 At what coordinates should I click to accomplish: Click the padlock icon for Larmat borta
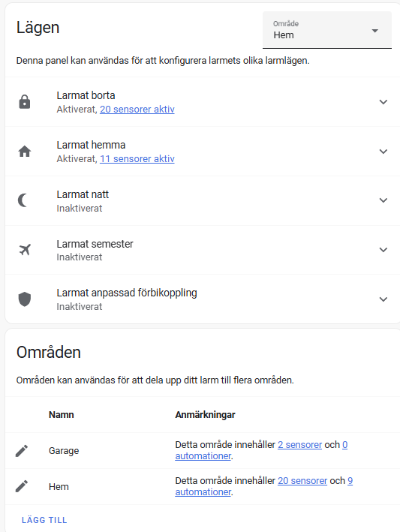25,102
